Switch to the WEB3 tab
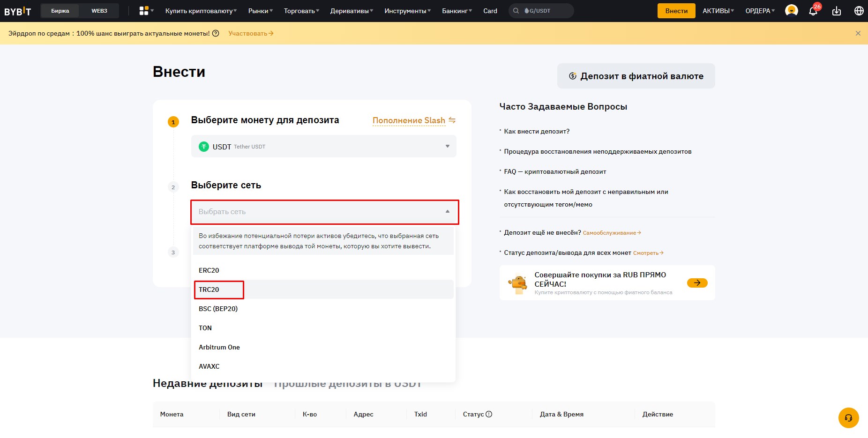 coord(99,11)
